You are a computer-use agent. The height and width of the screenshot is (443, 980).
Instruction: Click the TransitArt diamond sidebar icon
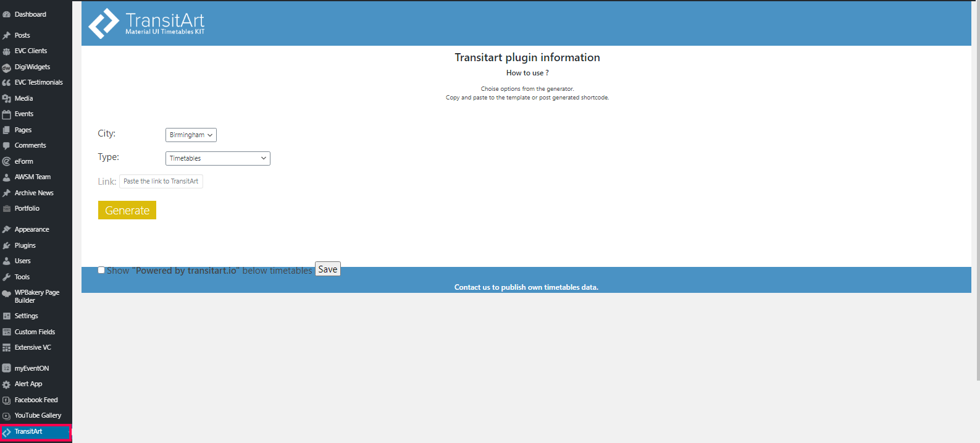point(7,432)
